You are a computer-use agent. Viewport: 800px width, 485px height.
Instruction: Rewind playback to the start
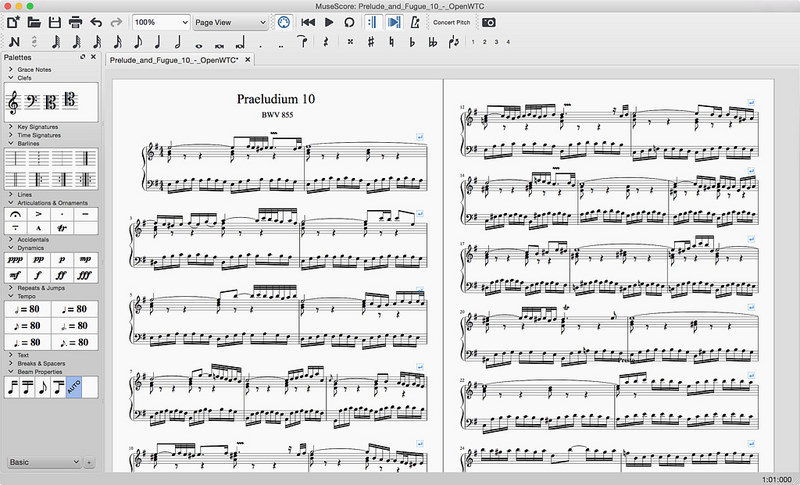click(308, 22)
